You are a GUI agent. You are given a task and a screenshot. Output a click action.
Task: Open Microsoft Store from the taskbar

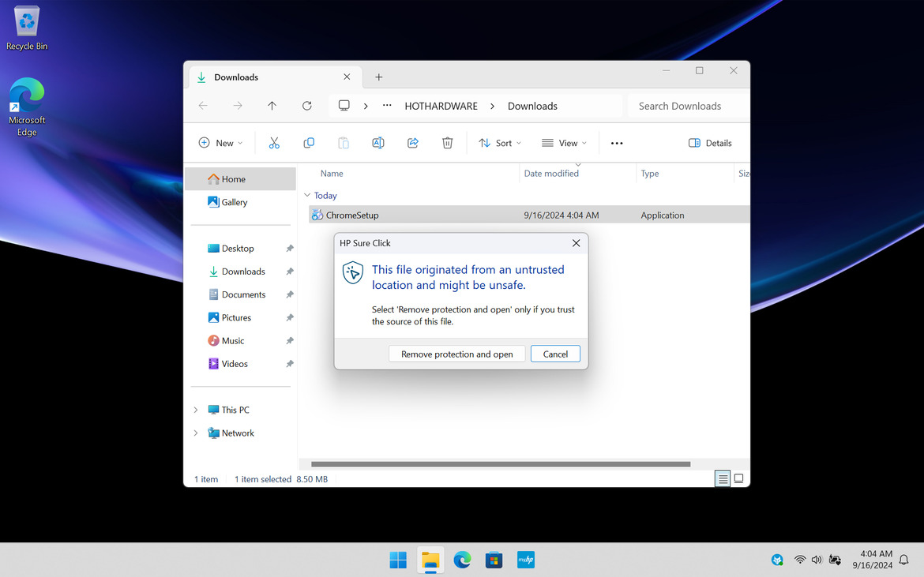click(494, 560)
